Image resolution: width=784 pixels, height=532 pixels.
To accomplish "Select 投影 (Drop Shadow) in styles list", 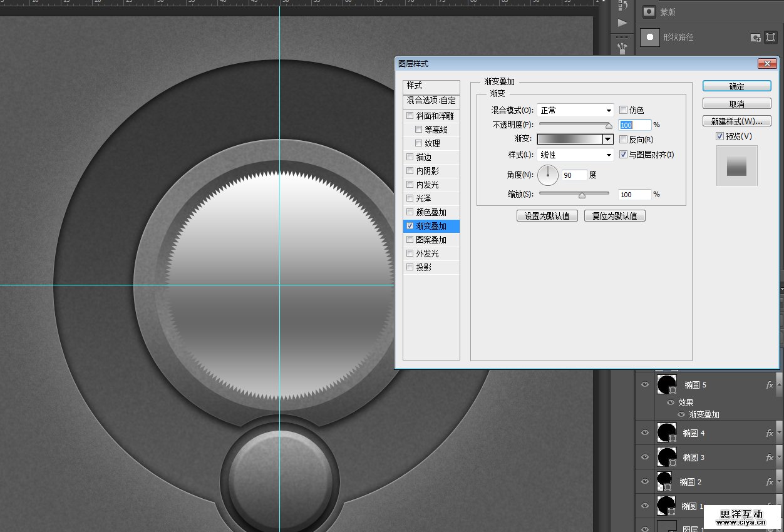I will pyautogui.click(x=424, y=267).
